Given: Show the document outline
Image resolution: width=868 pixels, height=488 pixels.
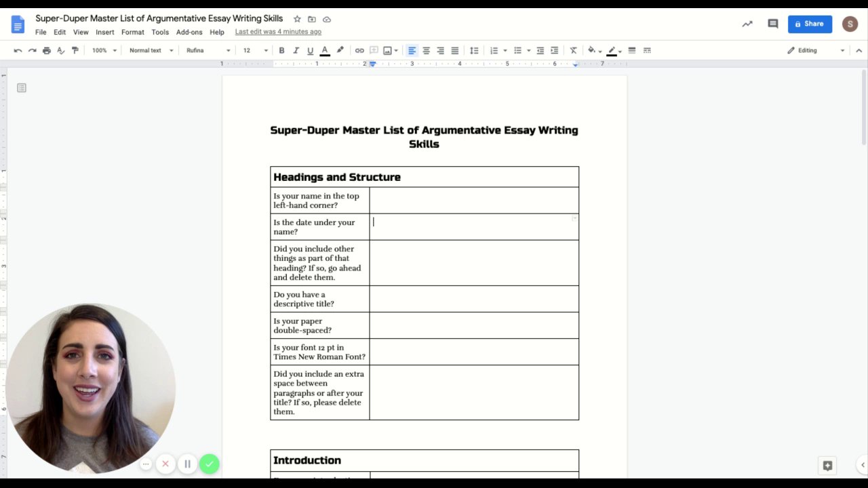Looking at the screenshot, I should (x=22, y=88).
